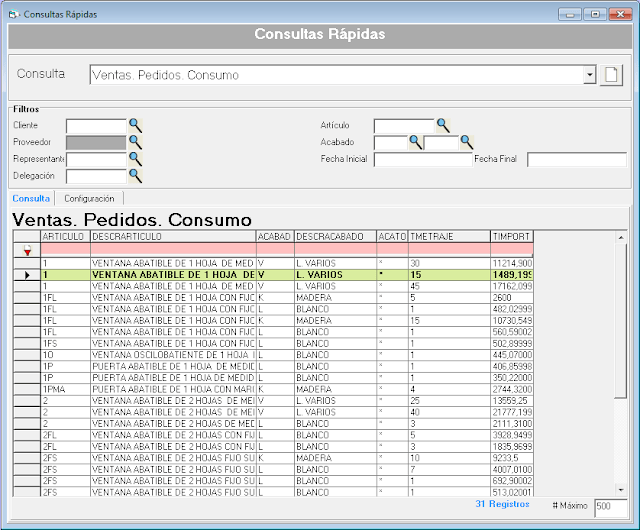The width and height of the screenshot is (640, 530).
Task: Click the Cliente search magnifier icon
Action: (135, 125)
